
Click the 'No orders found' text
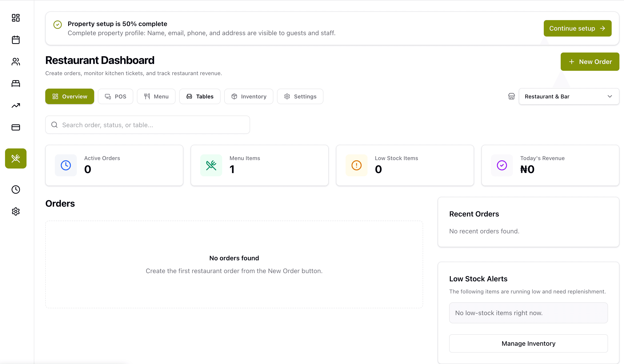pos(234,258)
